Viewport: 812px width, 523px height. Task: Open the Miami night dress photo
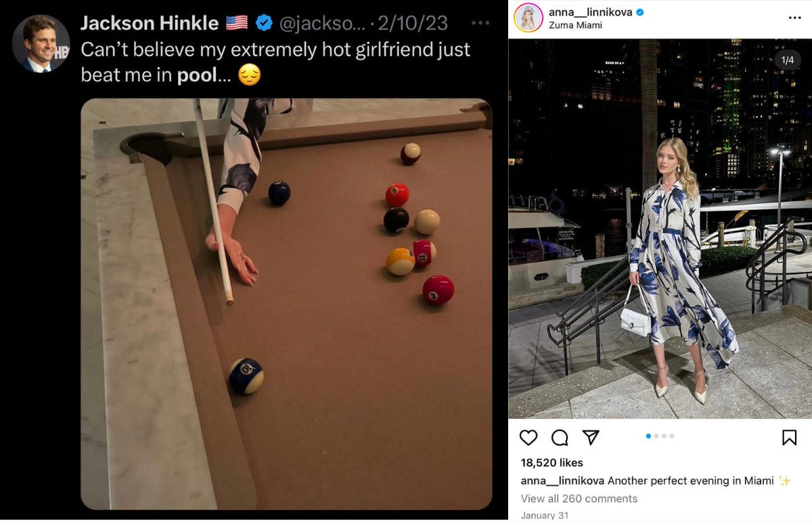pyautogui.click(x=660, y=229)
